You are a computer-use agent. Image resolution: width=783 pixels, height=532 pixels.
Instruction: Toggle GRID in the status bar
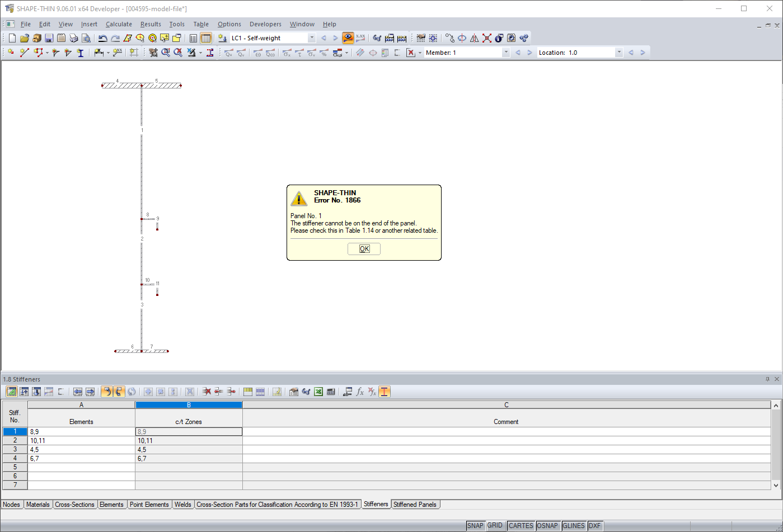[495, 525]
